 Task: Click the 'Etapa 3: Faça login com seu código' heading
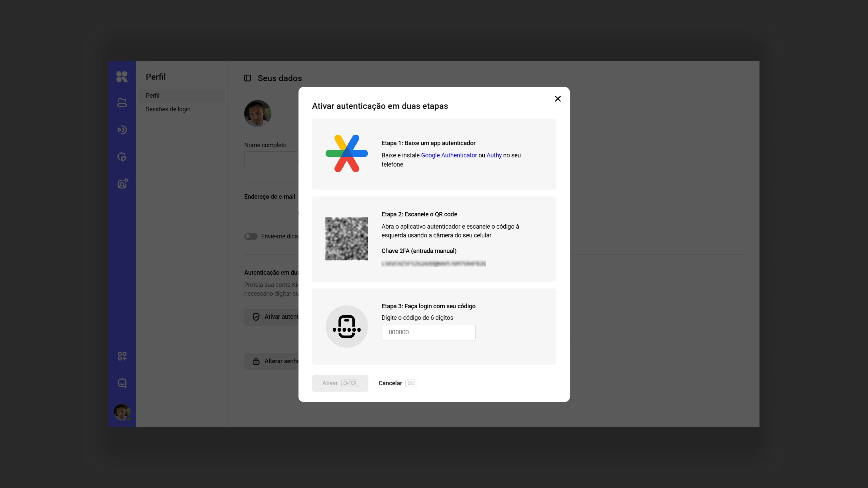click(428, 306)
